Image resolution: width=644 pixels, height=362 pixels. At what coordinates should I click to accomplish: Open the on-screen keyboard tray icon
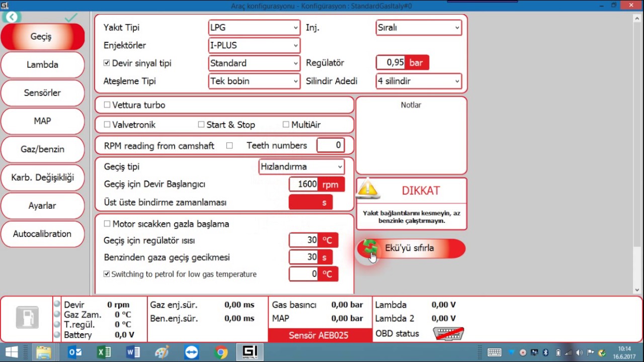click(494, 352)
